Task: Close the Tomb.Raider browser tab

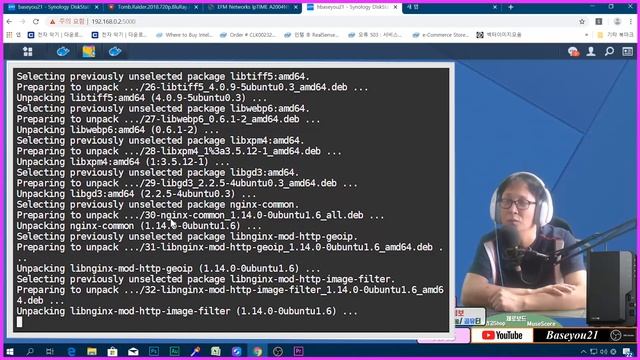Action: (196, 7)
